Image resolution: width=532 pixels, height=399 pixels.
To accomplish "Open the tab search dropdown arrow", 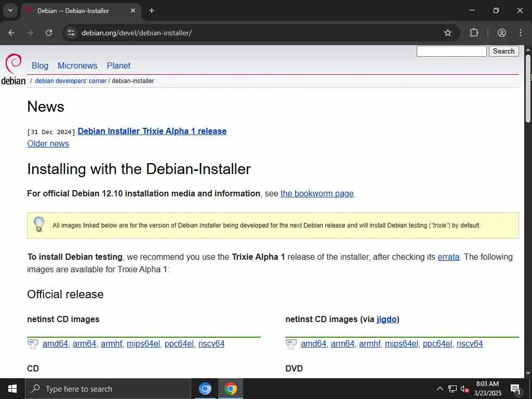I will [x=10, y=10].
